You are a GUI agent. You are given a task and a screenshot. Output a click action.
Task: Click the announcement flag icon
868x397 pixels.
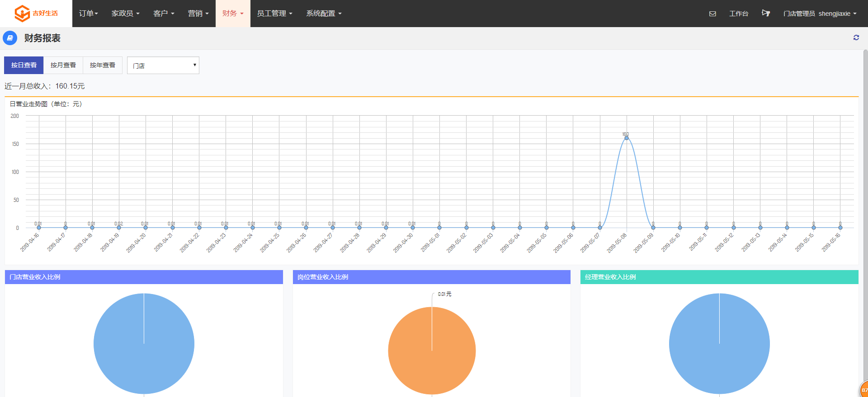(765, 13)
